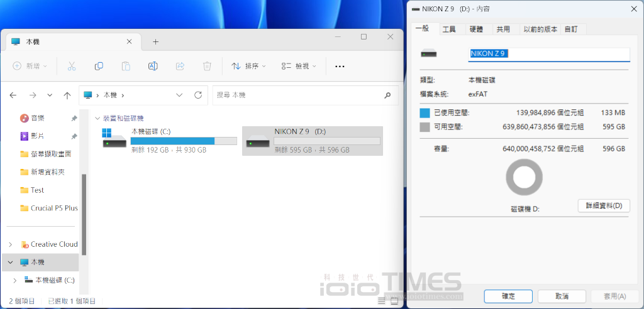Switch to the 工具 tab in properties
Screen dimensions: 644x309
(x=449, y=29)
